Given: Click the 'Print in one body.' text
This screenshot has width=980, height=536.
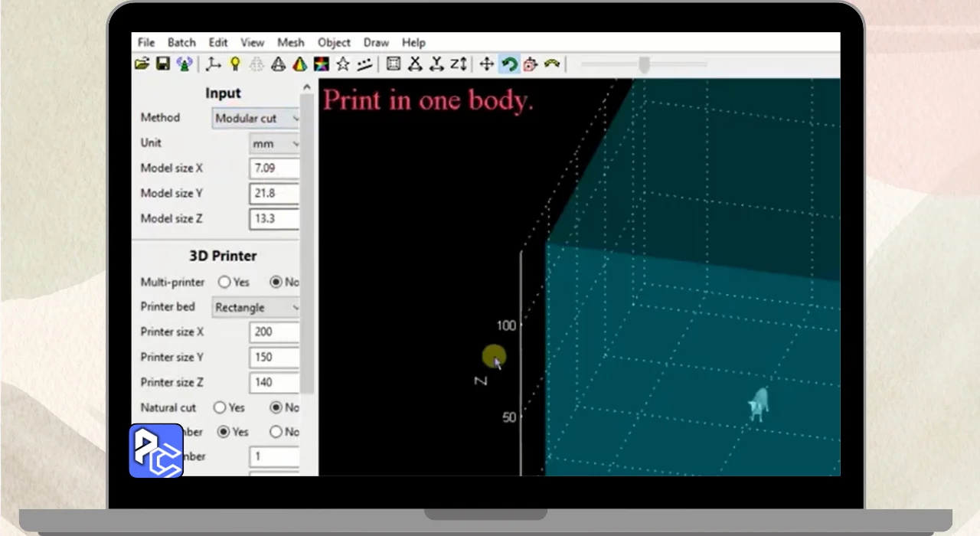Looking at the screenshot, I should pyautogui.click(x=428, y=100).
